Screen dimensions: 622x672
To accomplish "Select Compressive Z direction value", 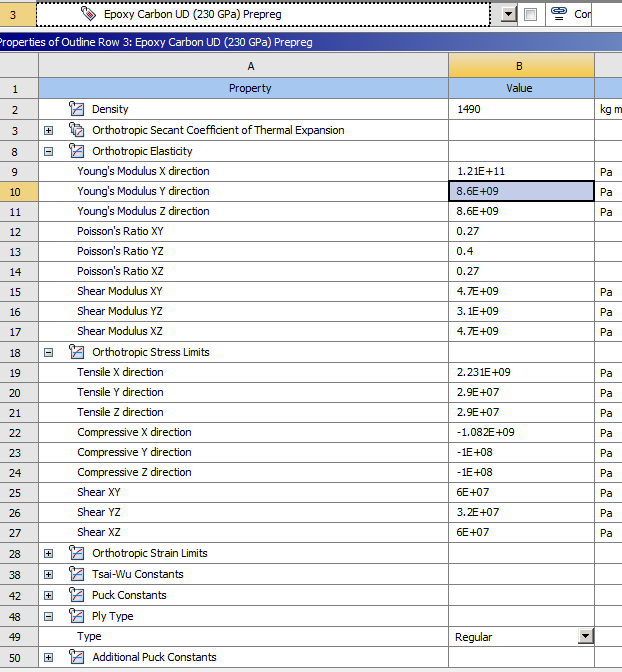I will coord(521,472).
